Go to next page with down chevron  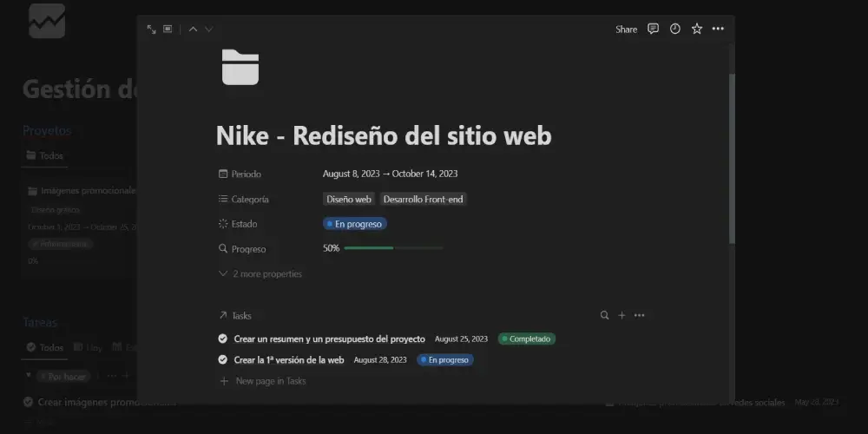pos(208,30)
